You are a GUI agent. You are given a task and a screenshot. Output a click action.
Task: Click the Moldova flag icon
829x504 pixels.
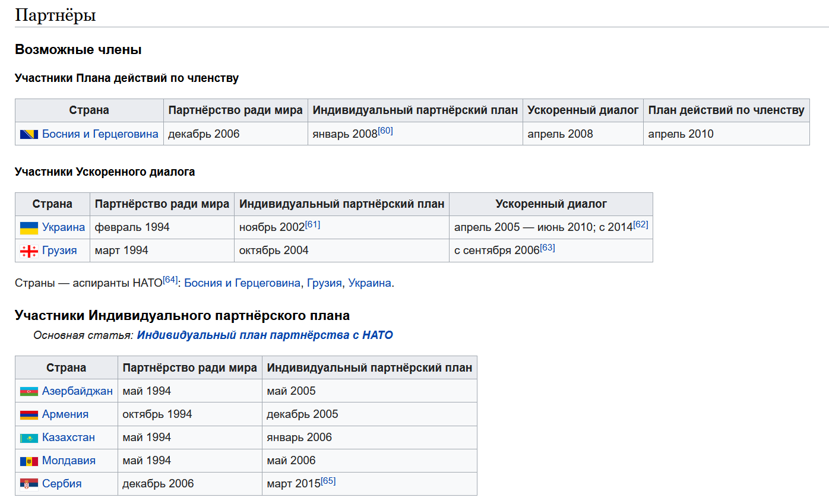click(29, 461)
